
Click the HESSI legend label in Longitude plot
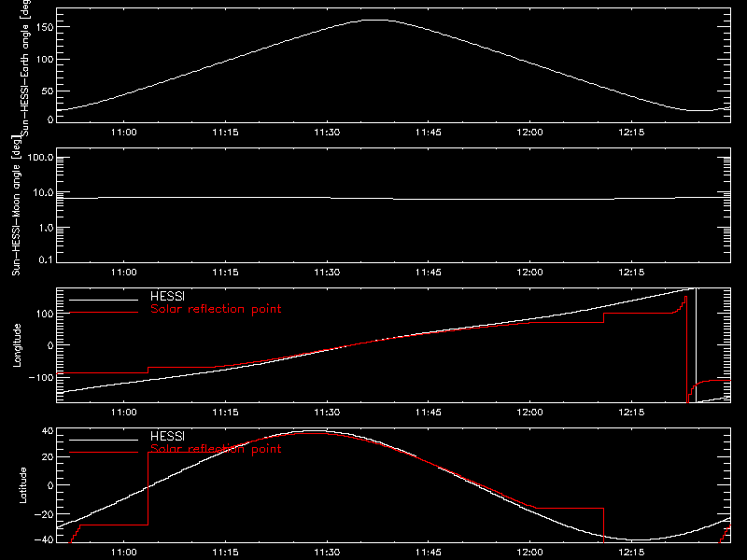click(167, 296)
